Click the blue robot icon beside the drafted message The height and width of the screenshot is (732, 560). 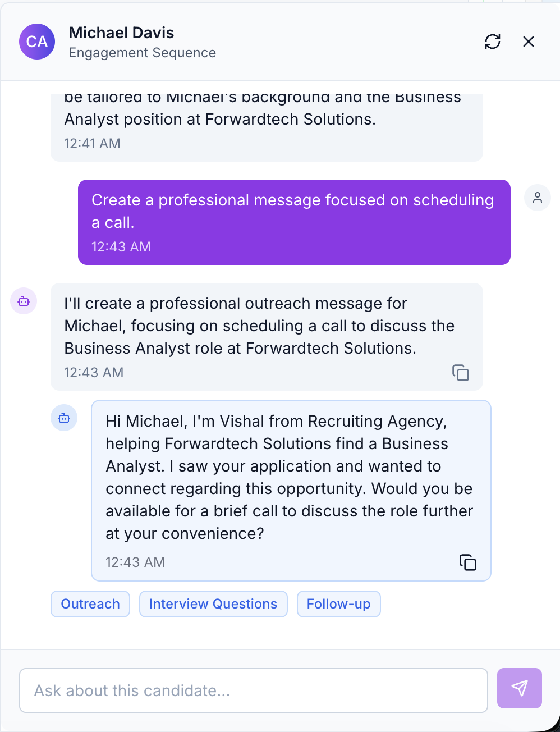click(x=64, y=418)
